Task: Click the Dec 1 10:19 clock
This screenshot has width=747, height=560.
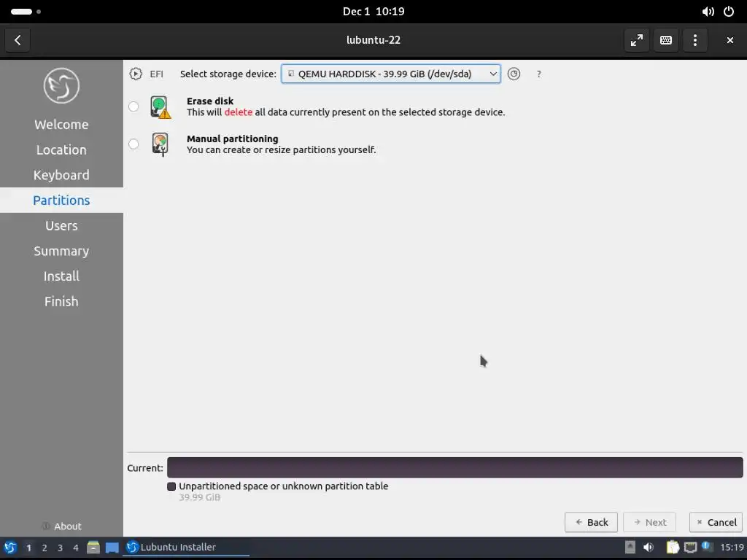Action: pyautogui.click(x=373, y=12)
